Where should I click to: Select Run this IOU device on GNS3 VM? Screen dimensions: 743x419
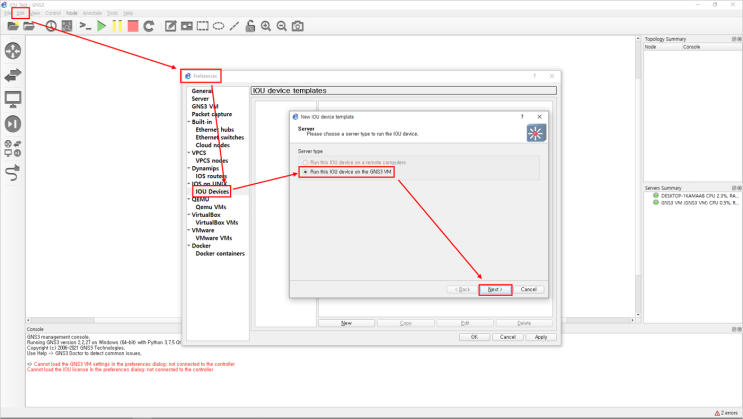click(x=347, y=172)
